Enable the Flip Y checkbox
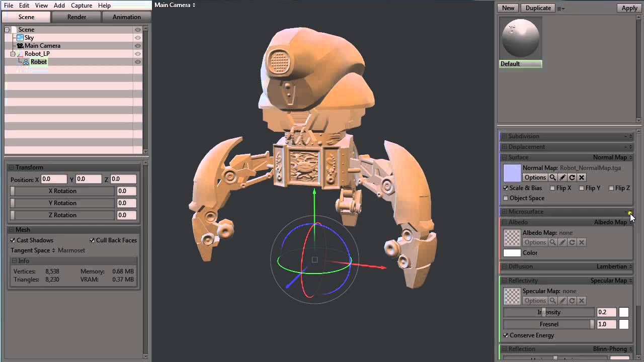 [582, 188]
